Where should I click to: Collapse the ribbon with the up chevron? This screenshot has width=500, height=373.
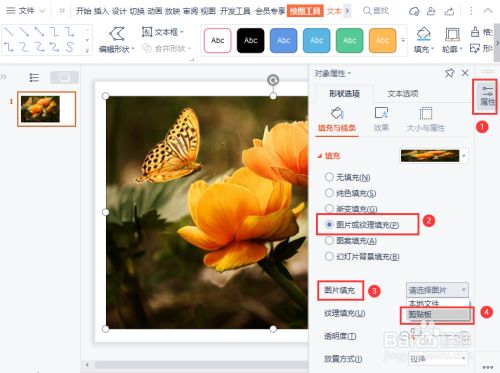pyautogui.click(x=488, y=11)
